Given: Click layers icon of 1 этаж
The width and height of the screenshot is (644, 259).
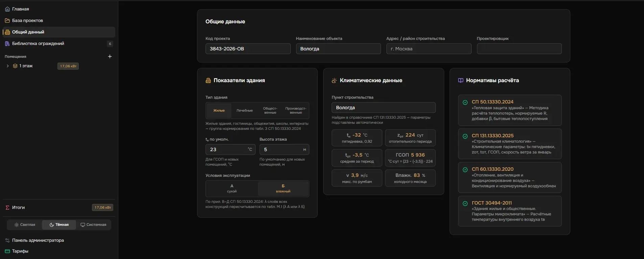Looking at the screenshot, I should pyautogui.click(x=15, y=66).
